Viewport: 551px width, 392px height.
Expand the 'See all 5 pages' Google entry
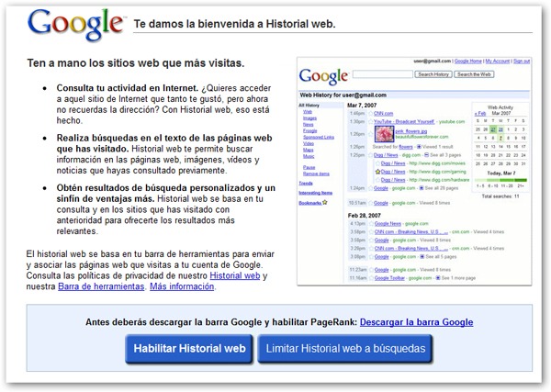click(422, 257)
